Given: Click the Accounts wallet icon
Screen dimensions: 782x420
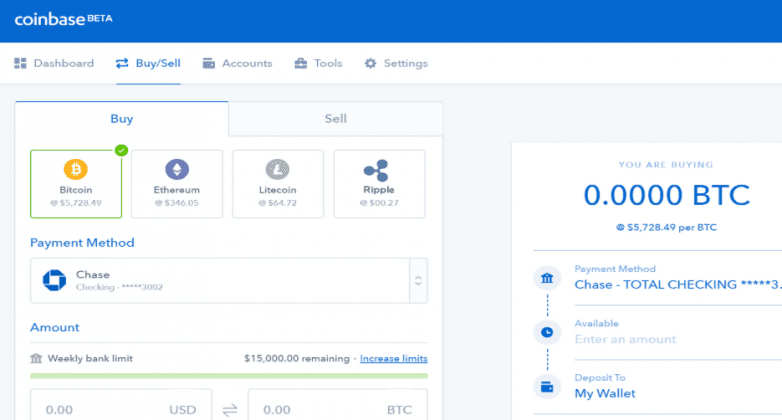Looking at the screenshot, I should point(208,63).
